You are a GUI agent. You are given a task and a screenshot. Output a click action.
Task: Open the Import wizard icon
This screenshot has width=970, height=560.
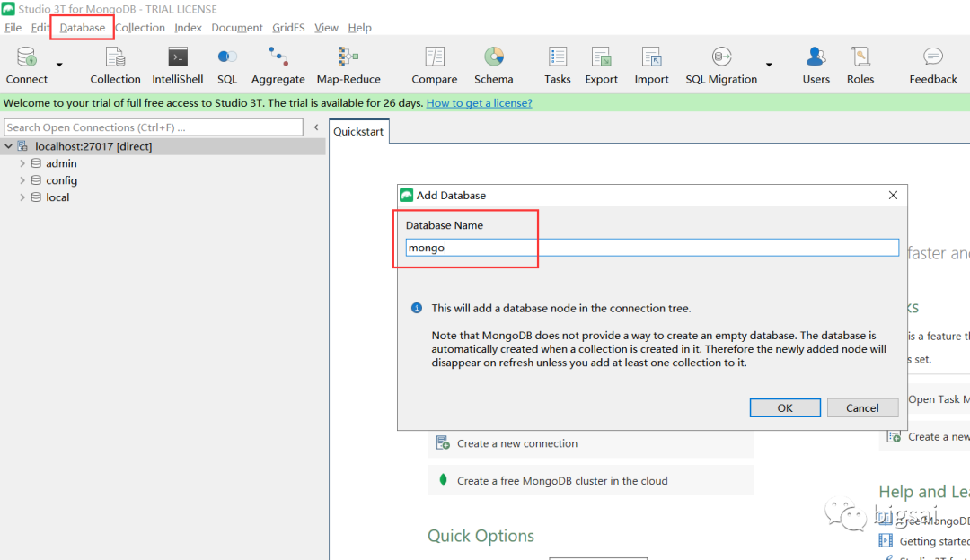coord(651,58)
